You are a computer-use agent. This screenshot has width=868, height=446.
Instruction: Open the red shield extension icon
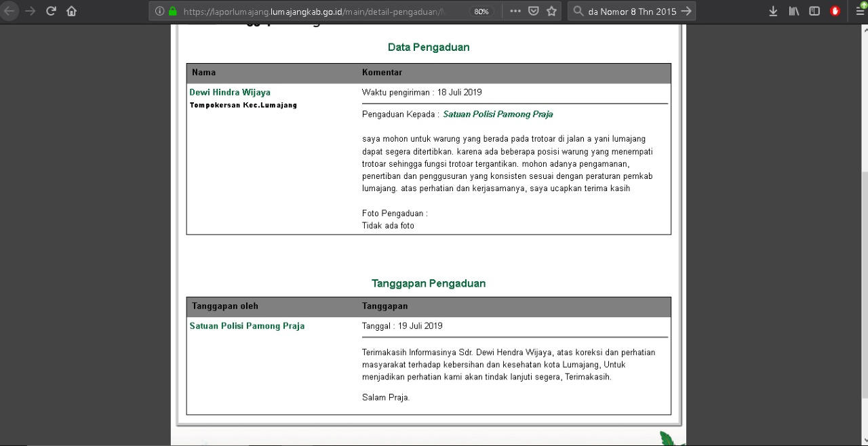(x=835, y=12)
